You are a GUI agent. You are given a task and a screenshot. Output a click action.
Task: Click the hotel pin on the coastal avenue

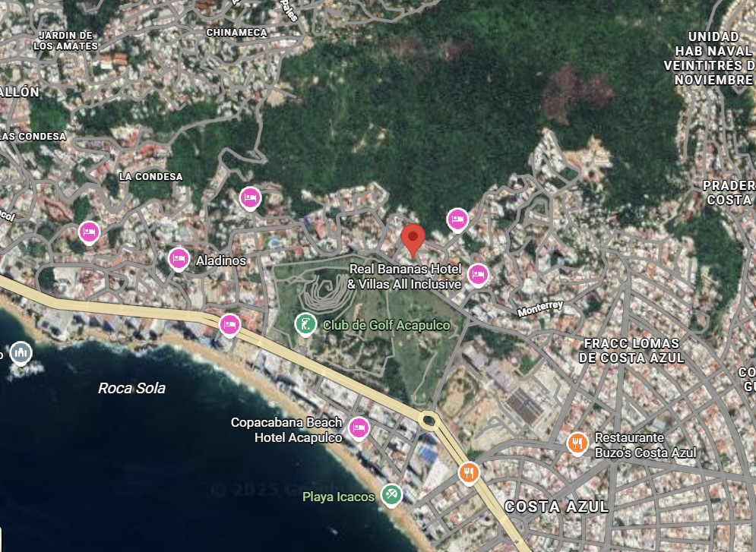point(229,325)
